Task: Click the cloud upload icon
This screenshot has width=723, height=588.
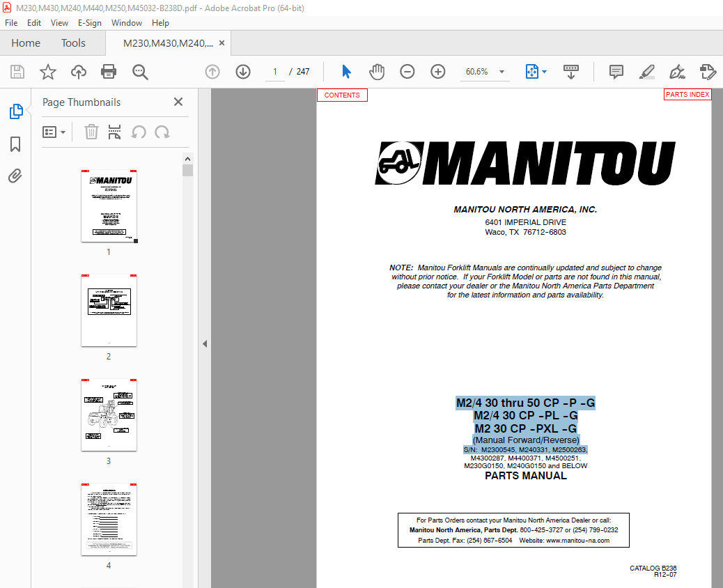Action: 79,72
